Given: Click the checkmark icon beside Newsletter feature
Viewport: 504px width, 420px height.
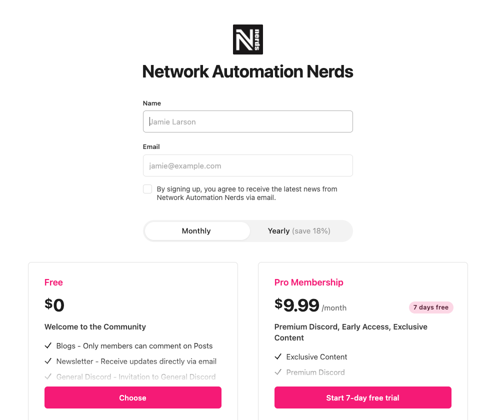Looking at the screenshot, I should point(48,361).
